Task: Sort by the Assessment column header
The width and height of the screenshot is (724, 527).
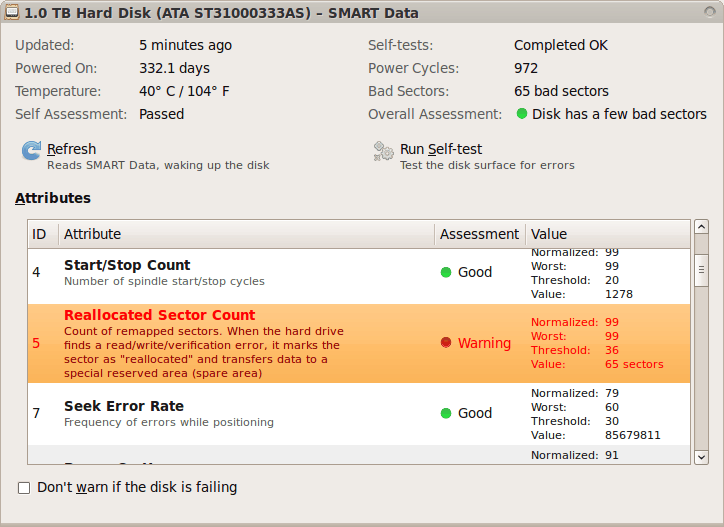Action: [479, 234]
